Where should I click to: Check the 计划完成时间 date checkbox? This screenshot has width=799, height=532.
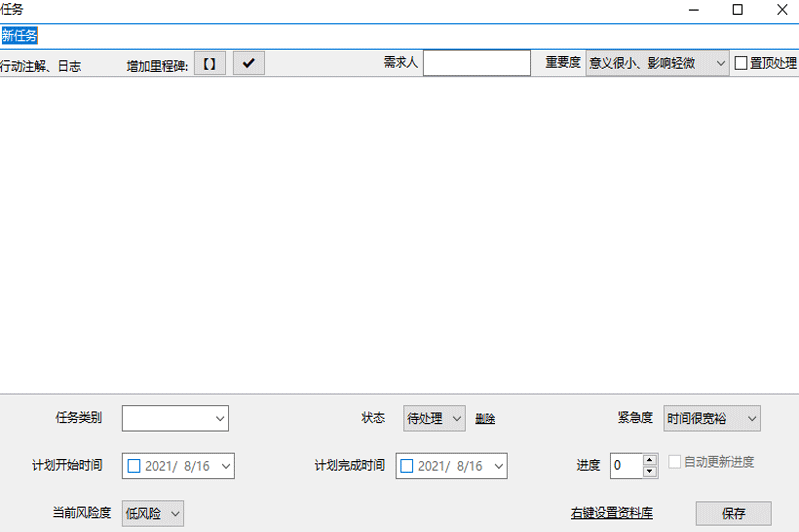407,466
